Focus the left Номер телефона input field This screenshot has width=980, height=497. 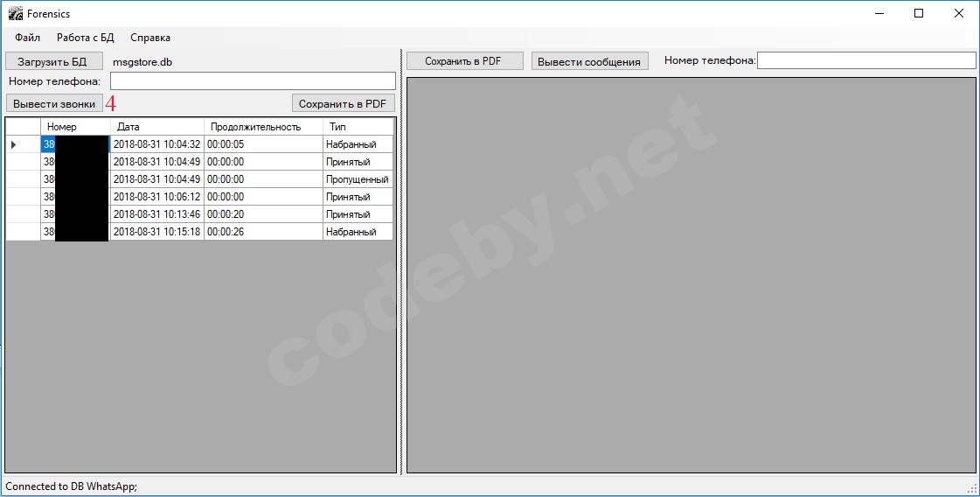coord(253,80)
